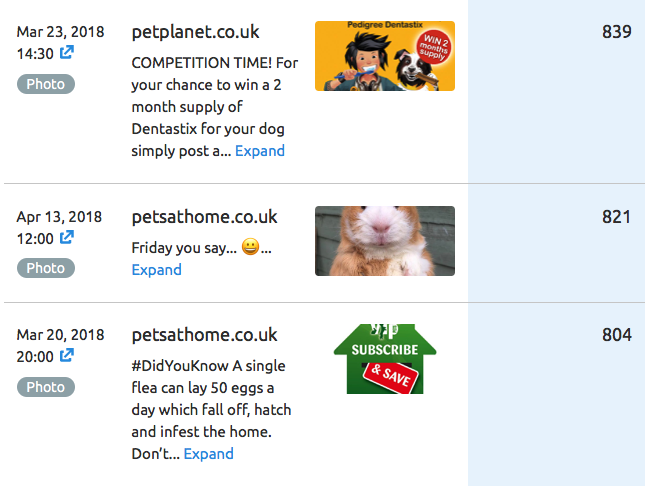Screen dimensions: 645x486
Task: Select petsathome.co.uk title on Mar 20 post
Action: click(204, 335)
